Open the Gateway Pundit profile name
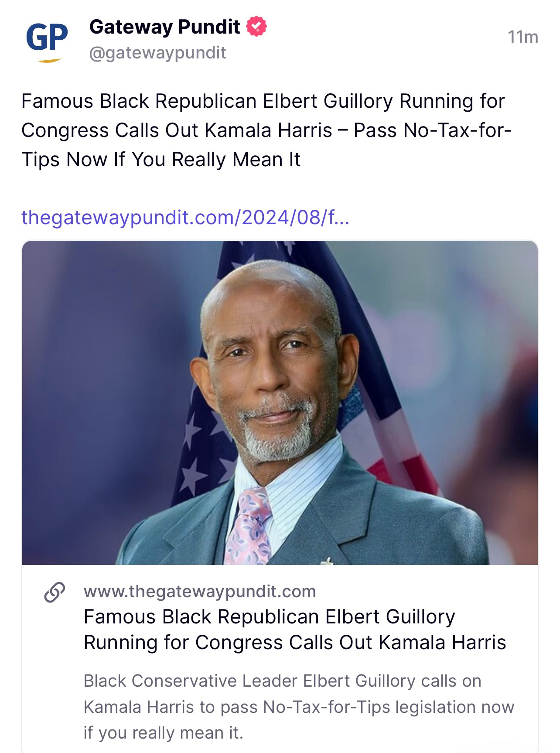The image size is (560, 753). coord(164,27)
